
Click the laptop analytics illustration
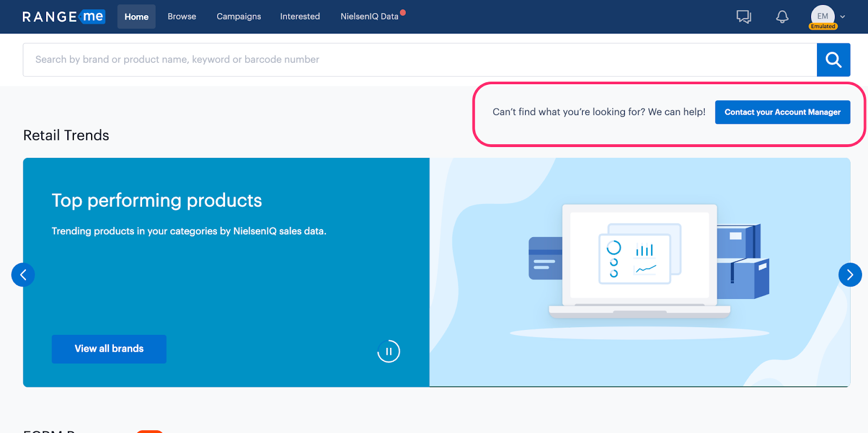pyautogui.click(x=640, y=260)
